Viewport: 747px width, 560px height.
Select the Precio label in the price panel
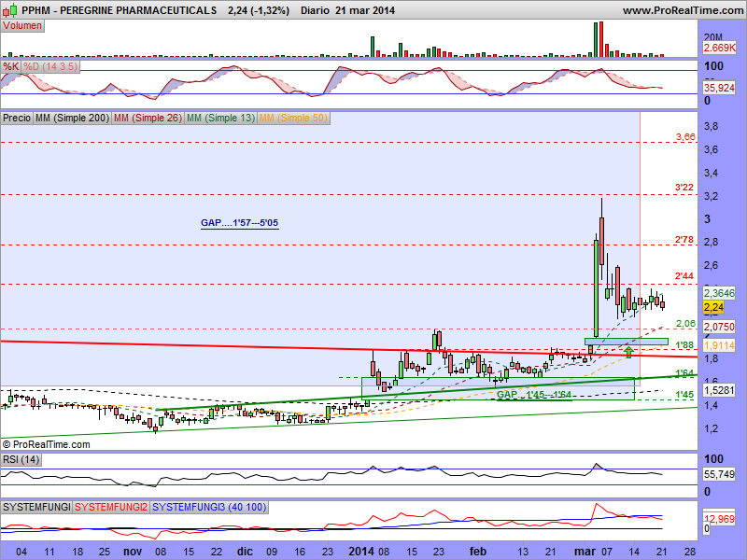(17, 118)
